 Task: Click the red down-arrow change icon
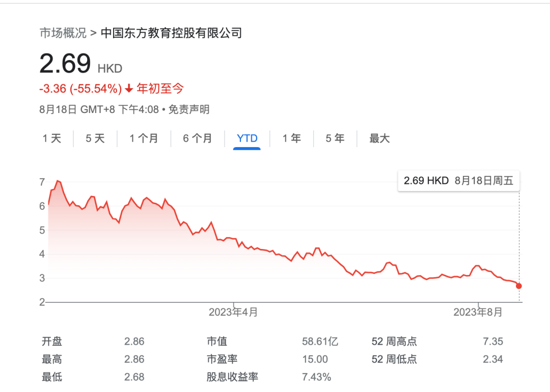click(129, 89)
